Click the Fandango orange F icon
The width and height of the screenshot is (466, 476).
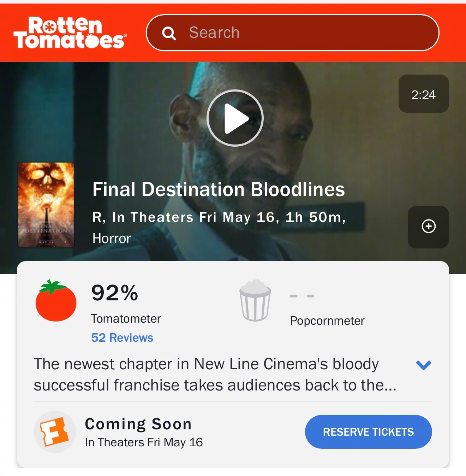pos(55,432)
